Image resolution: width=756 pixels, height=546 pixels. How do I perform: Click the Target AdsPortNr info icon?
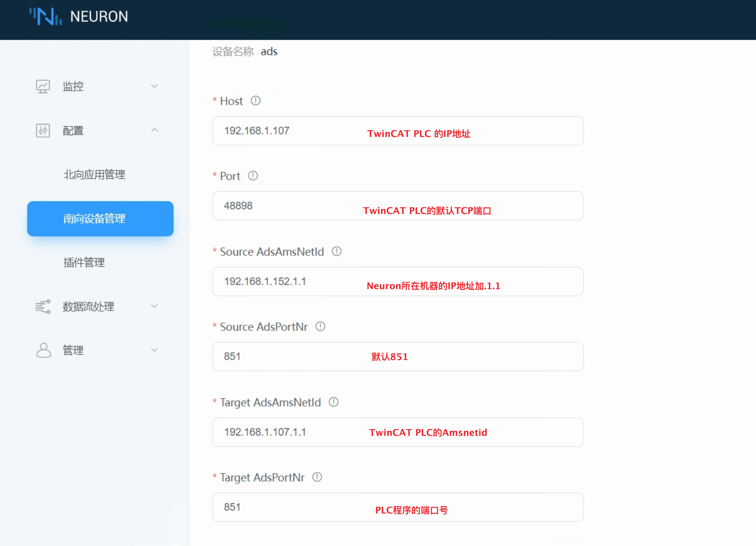coord(317,477)
